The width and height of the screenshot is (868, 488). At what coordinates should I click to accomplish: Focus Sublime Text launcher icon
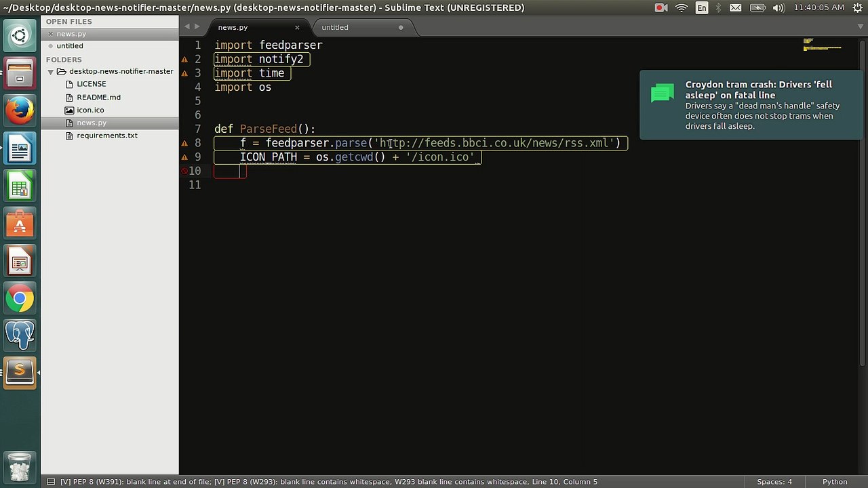[x=20, y=372]
